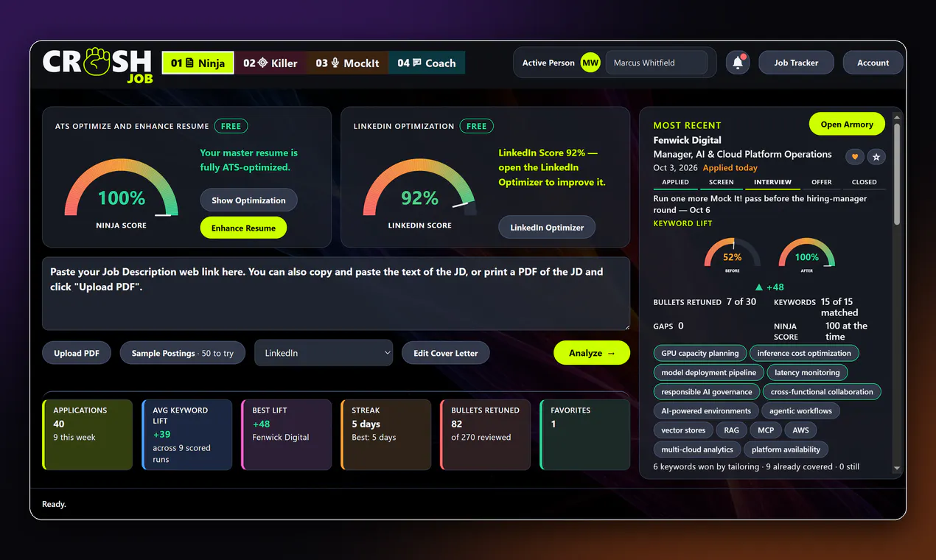Open the Job Tracker
Viewport: 936px width, 560px height.
point(796,63)
